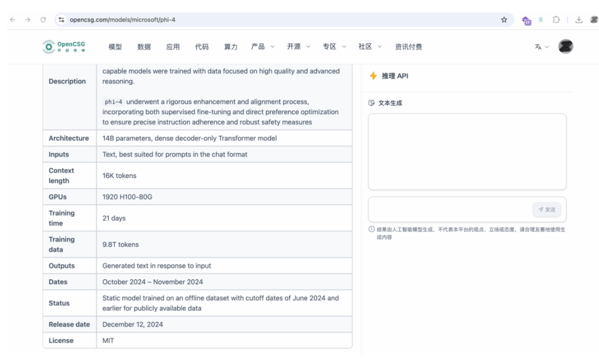This screenshot has width=599, height=364.
Task: Open the 算力 nav item
Action: (x=231, y=47)
